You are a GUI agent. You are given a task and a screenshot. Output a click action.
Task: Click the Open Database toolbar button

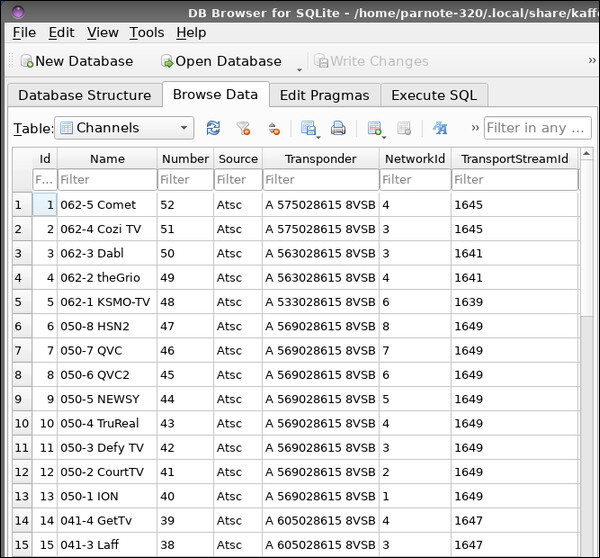[222, 61]
